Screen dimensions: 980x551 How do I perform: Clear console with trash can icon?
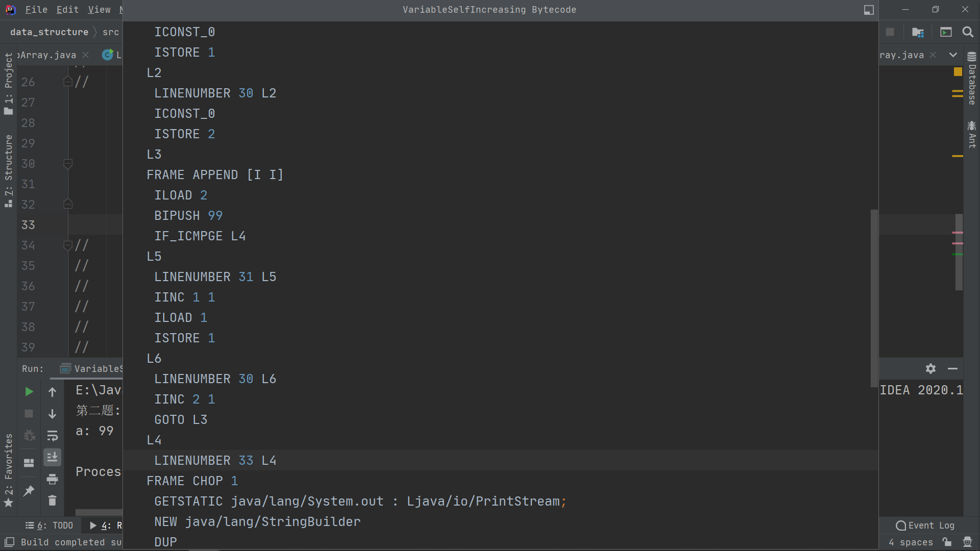52,500
